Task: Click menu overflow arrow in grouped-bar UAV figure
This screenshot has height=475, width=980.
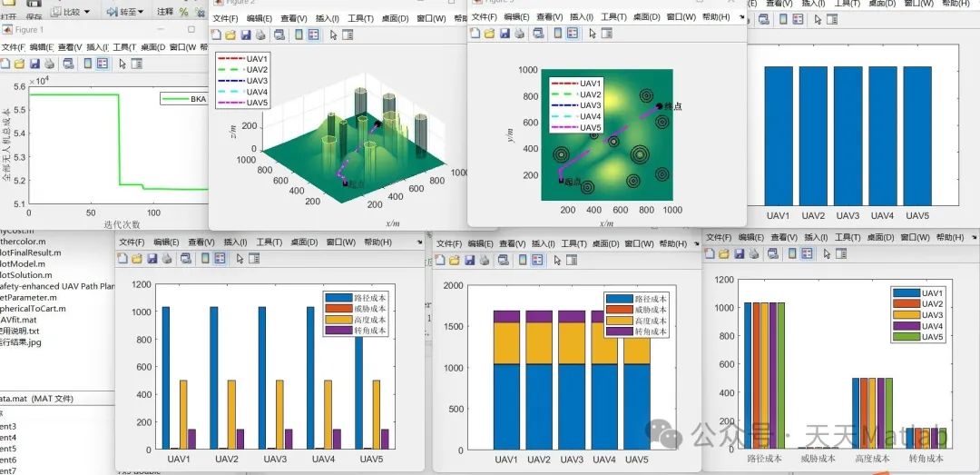Action: click(x=418, y=242)
